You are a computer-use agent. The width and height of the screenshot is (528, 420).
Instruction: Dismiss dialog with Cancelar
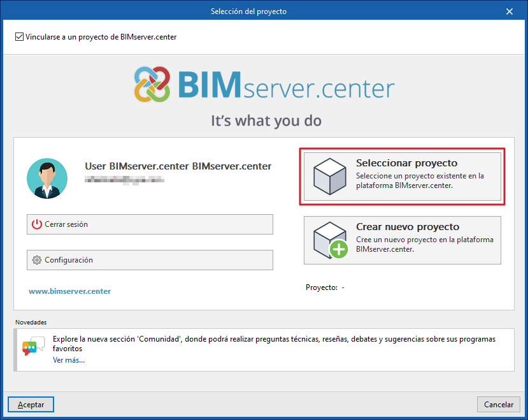498,405
